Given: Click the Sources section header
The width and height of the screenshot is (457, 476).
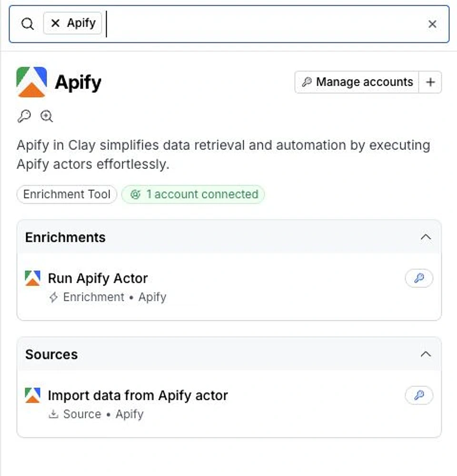Looking at the screenshot, I should click(x=229, y=354).
